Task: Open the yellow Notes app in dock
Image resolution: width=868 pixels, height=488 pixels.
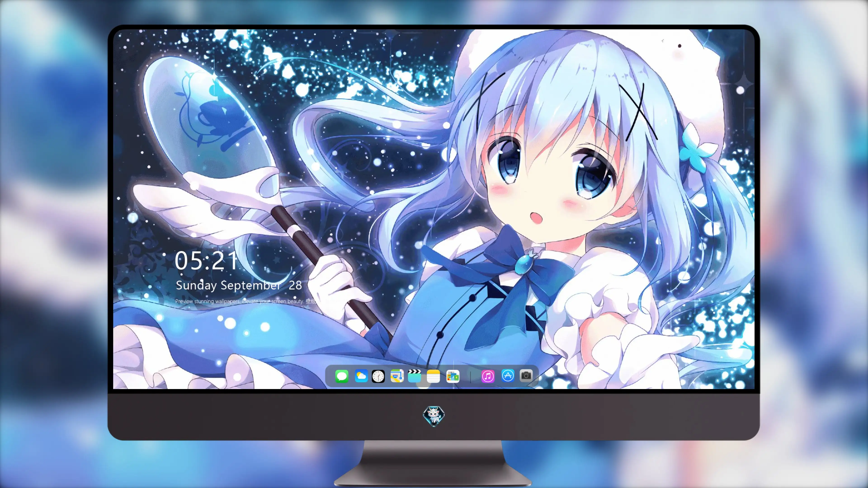Action: (433, 376)
